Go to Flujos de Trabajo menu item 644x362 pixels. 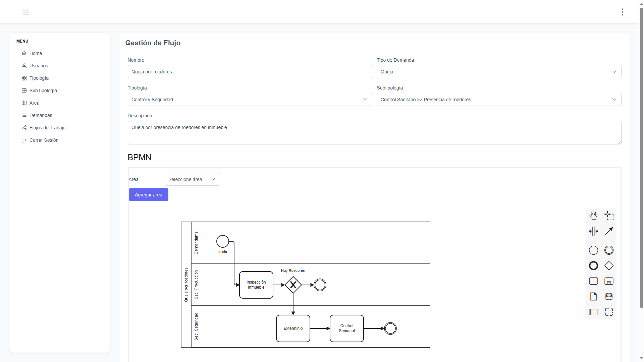click(47, 128)
